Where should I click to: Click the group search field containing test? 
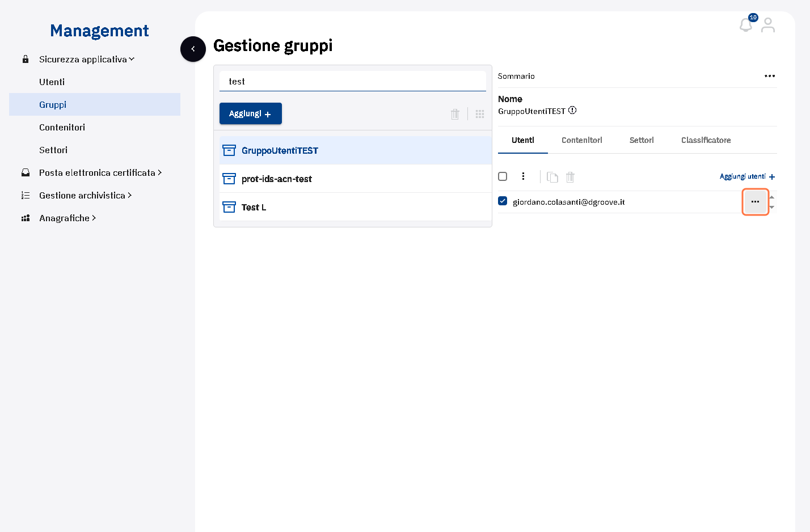[353, 81]
